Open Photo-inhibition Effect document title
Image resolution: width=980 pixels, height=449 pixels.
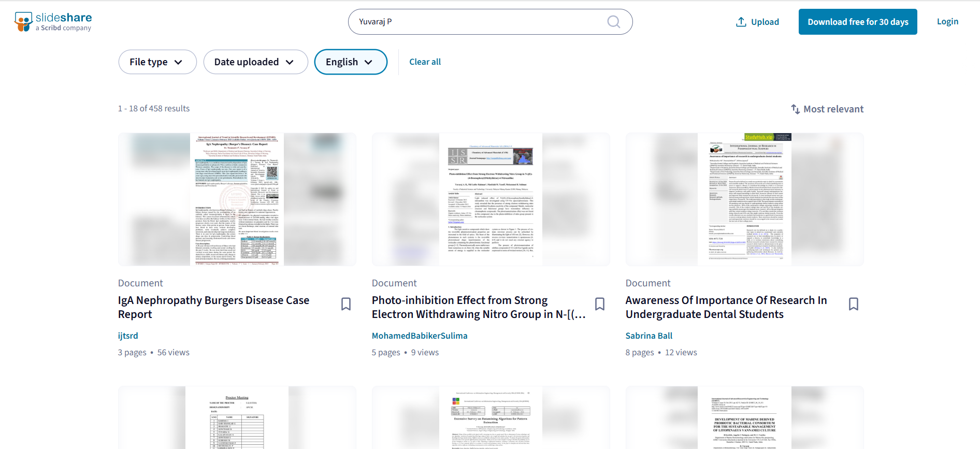479,307
